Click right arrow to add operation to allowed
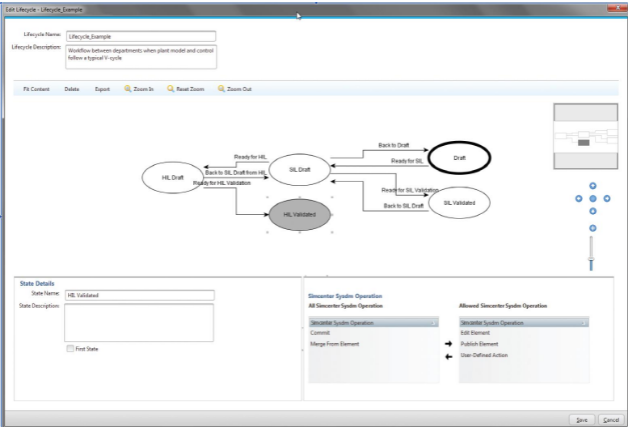Screen dimensions: 628x429 pos(448,343)
